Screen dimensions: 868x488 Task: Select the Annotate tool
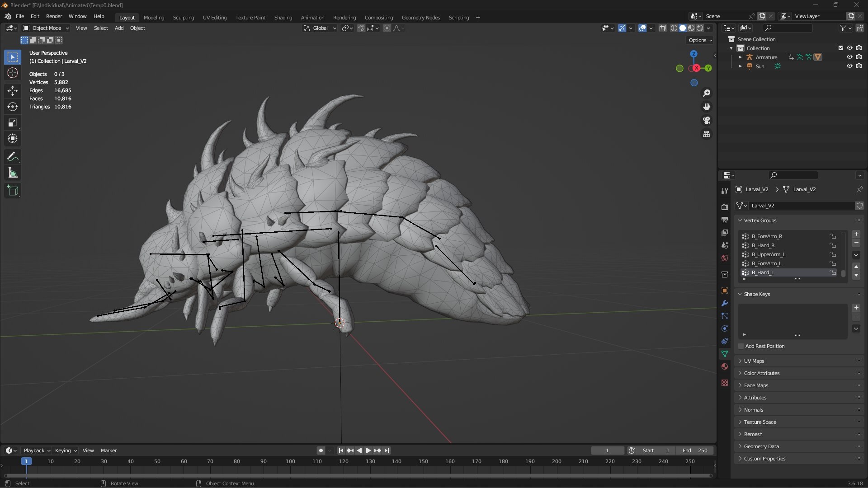pyautogui.click(x=13, y=157)
